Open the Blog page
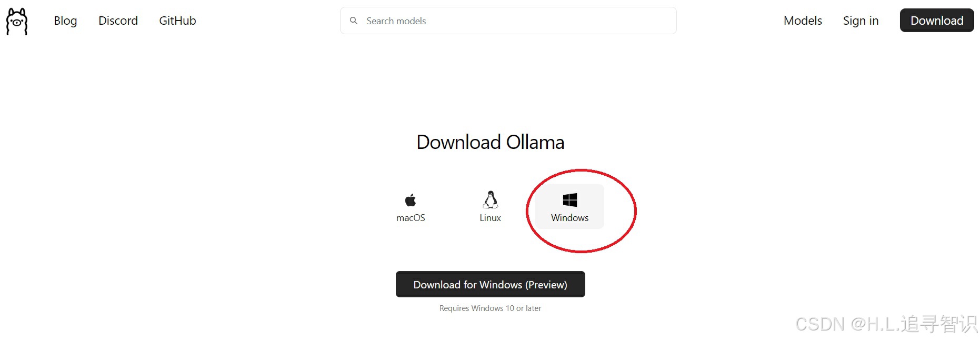980x341 pixels. click(65, 21)
